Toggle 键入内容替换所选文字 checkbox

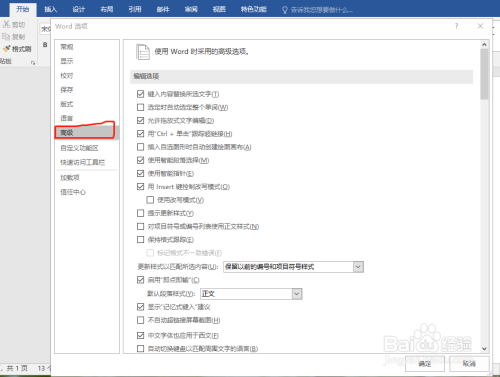tap(141, 94)
